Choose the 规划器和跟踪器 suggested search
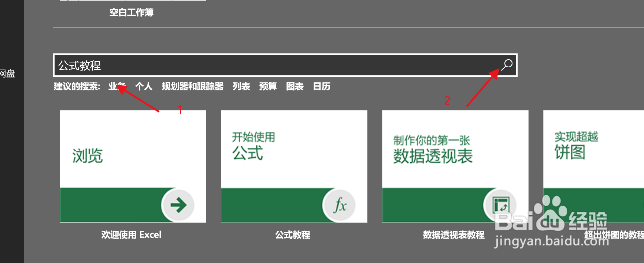This screenshot has height=263, width=644. [193, 86]
